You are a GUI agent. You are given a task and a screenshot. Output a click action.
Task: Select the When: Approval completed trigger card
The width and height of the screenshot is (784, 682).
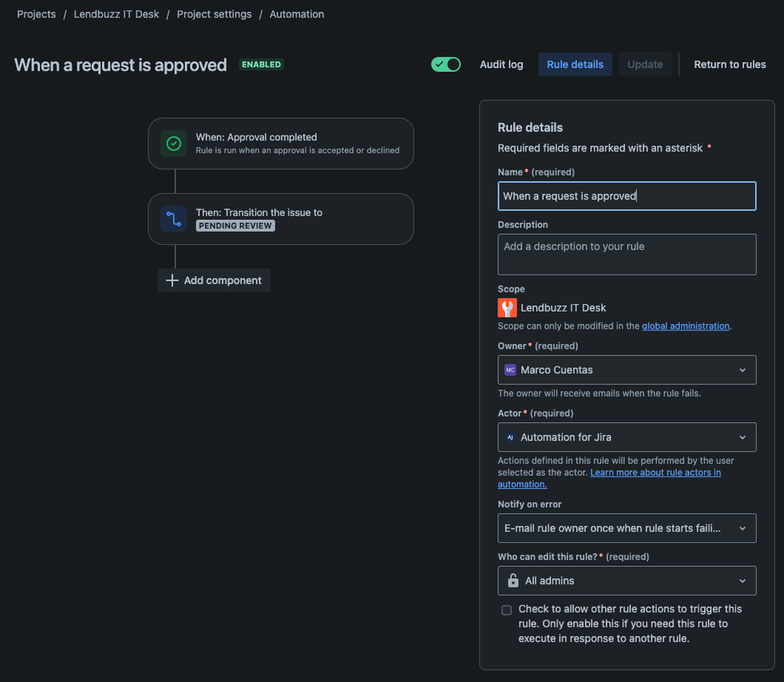pyautogui.click(x=281, y=144)
